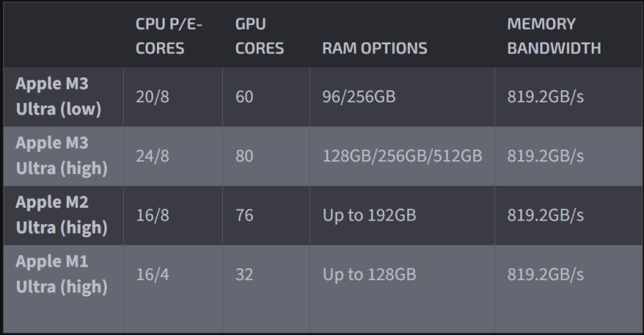Click the 32 GPU cores cell
The image size is (644, 335).
point(245,275)
